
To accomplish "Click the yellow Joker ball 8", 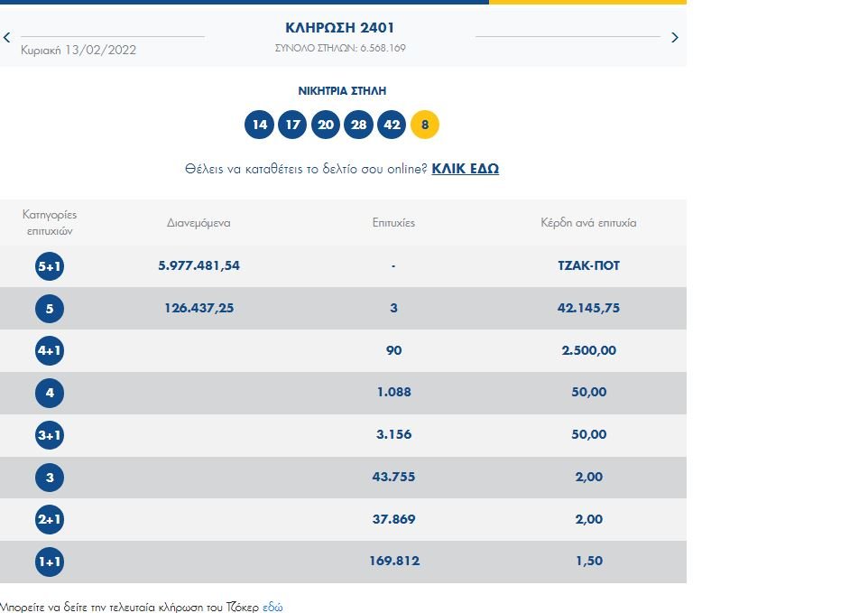I will (425, 125).
